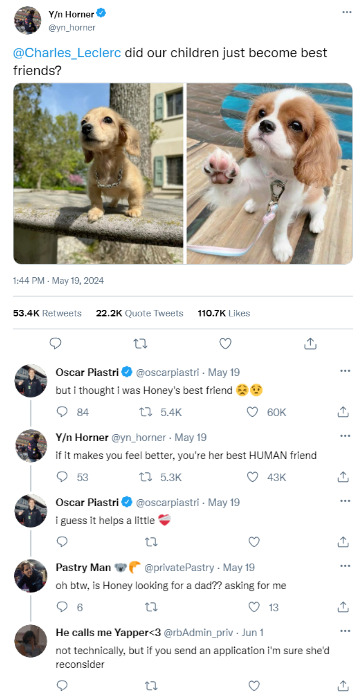The height and width of the screenshot is (696, 363).
Task: Open Oscar Piastri's profile avatar in first reply
Action: point(31,380)
